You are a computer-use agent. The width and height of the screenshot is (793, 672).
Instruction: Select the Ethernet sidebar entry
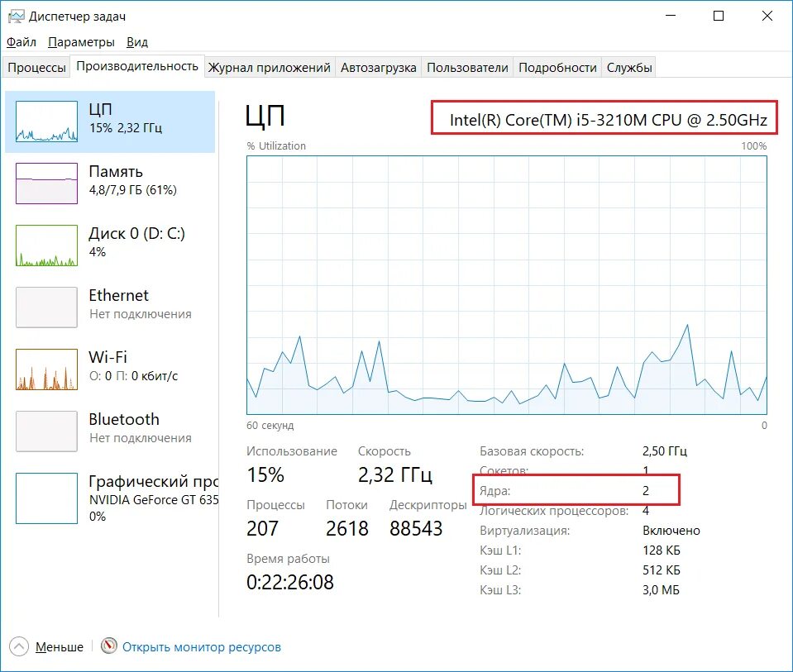point(110,307)
